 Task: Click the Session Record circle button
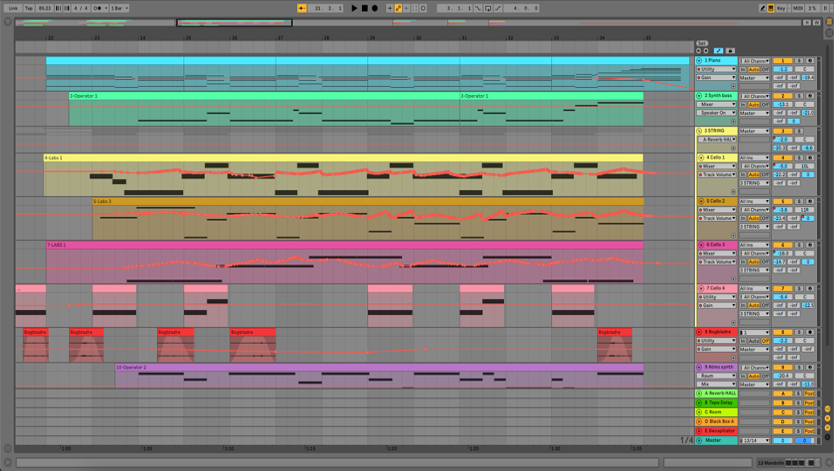(423, 8)
